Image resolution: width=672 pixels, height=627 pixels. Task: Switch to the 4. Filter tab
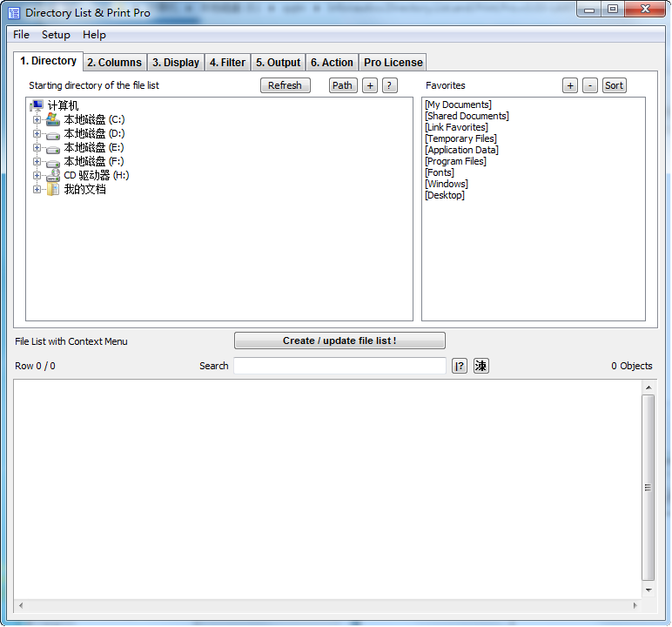pos(227,63)
